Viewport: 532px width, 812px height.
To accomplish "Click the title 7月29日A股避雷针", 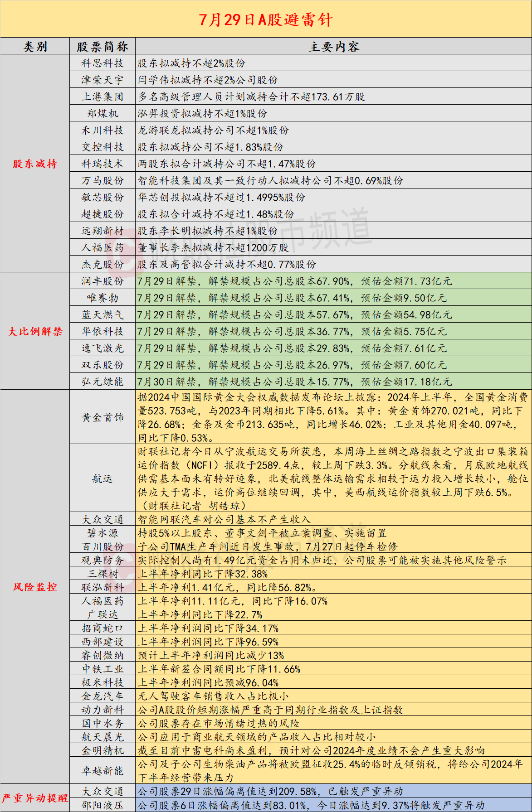I will coord(266,20).
